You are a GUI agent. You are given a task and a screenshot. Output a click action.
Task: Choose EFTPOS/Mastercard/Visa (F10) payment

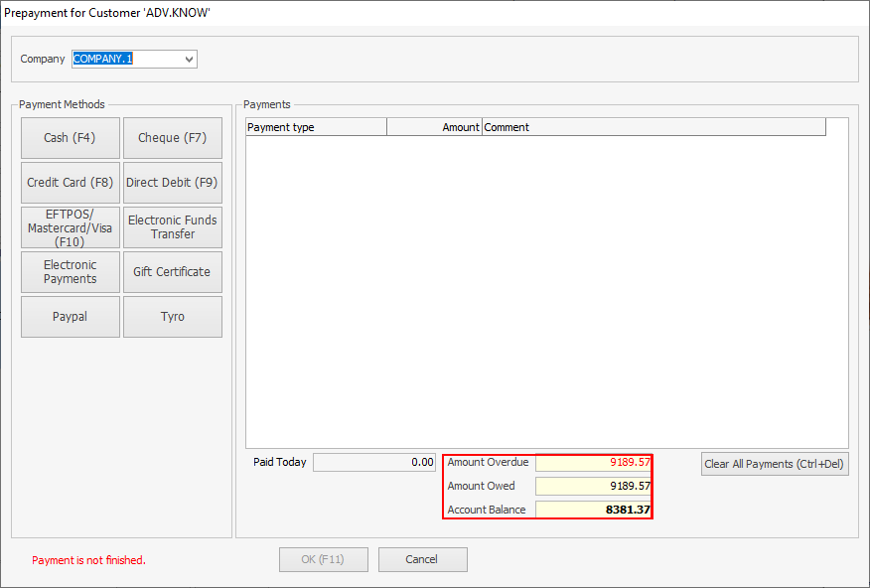tap(70, 226)
